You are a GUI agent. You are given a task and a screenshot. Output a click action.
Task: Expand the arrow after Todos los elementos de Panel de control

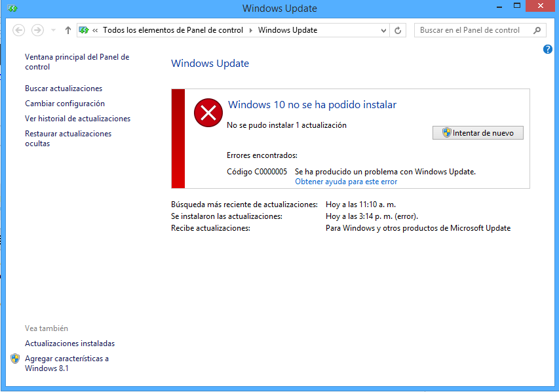coord(250,31)
